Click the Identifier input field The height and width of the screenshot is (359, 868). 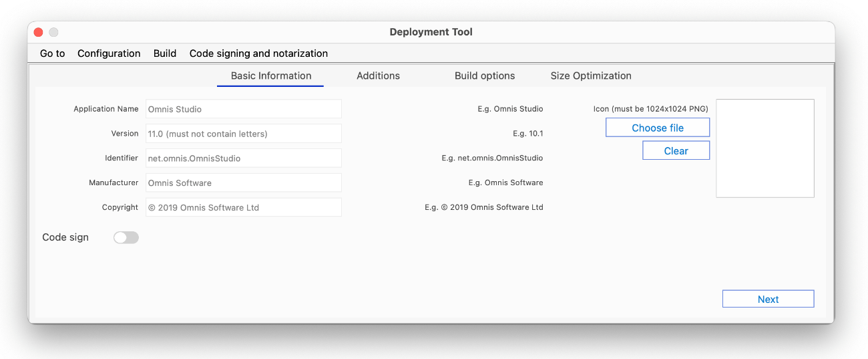coord(244,158)
